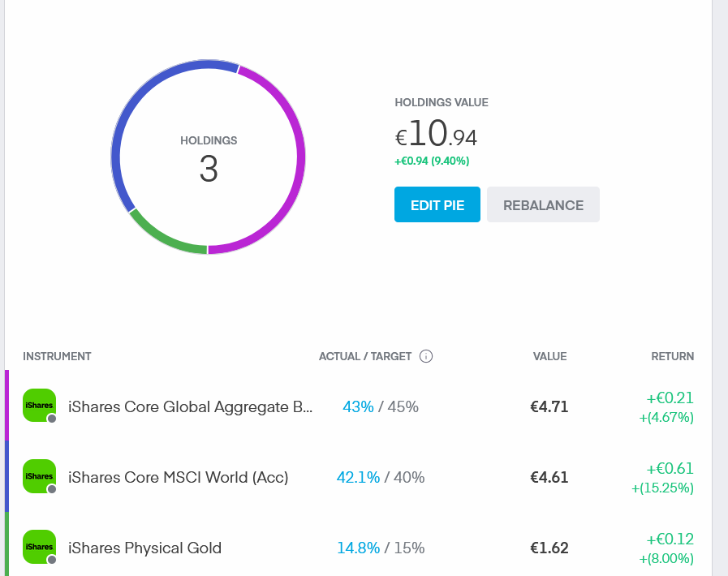Click the +(4.67%) return percentage
The width and height of the screenshot is (728, 576).
(666, 417)
